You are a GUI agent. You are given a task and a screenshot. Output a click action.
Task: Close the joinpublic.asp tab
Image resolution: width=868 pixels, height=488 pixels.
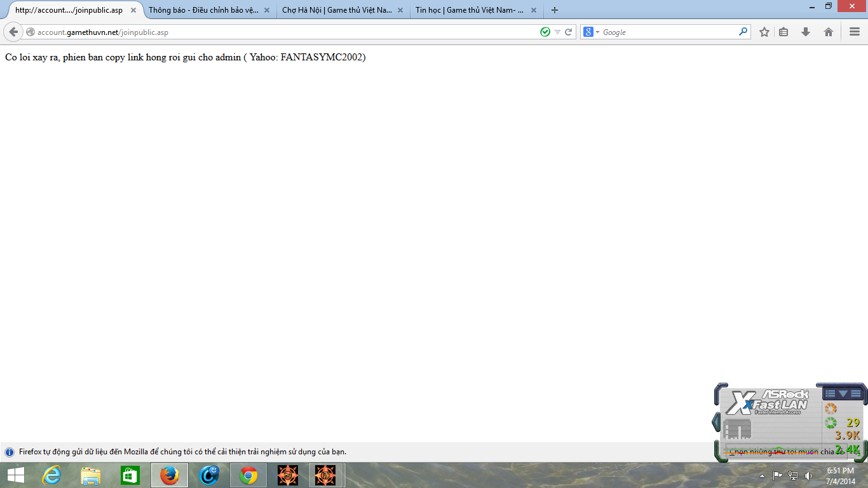(133, 10)
